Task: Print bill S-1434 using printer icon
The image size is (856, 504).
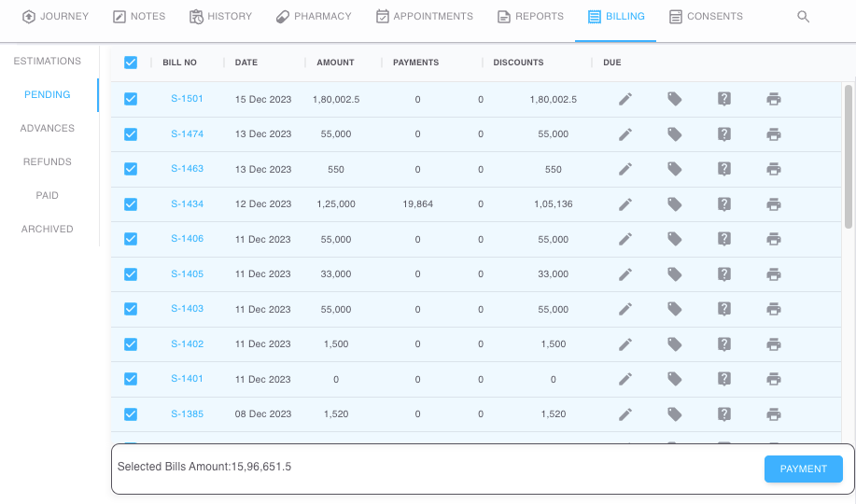Action: pos(773,204)
